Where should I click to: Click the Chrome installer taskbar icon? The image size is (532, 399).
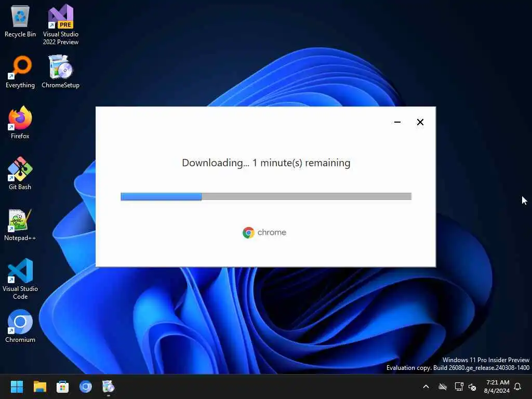point(108,387)
